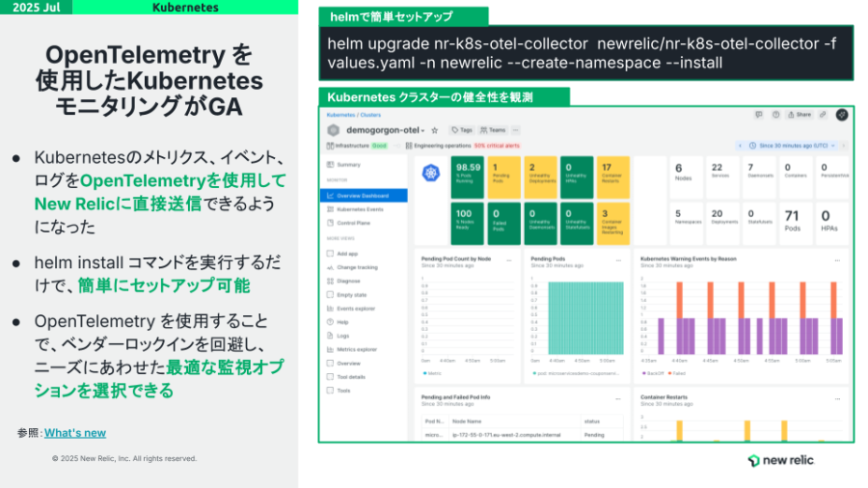
Task: Expand the demogorgon-otel cluster dropdown arrow
Action: tap(423, 131)
